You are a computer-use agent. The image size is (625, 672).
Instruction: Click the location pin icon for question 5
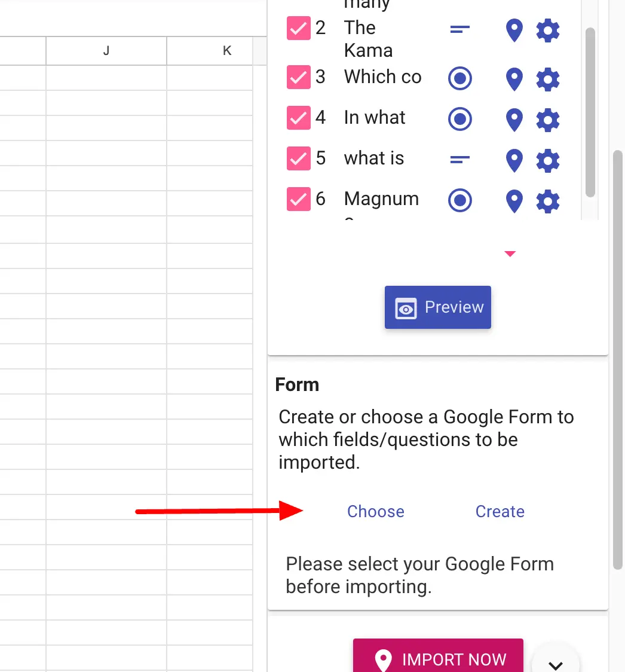coord(514,160)
